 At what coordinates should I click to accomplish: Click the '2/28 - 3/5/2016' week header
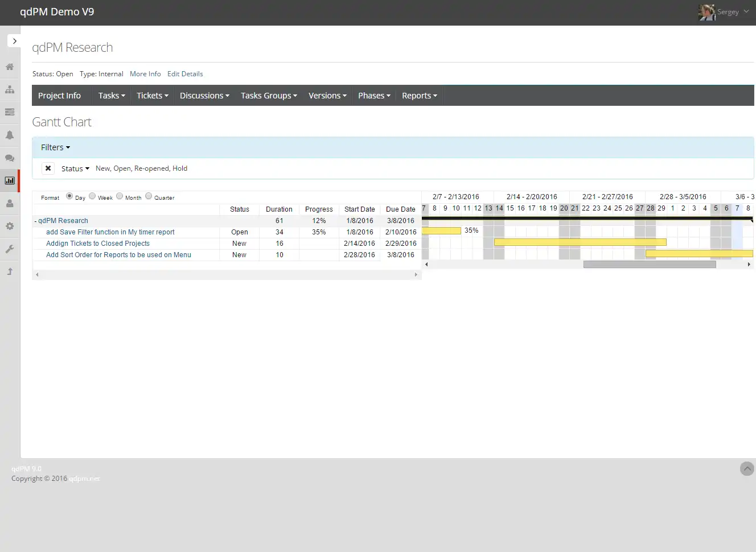[683, 197]
